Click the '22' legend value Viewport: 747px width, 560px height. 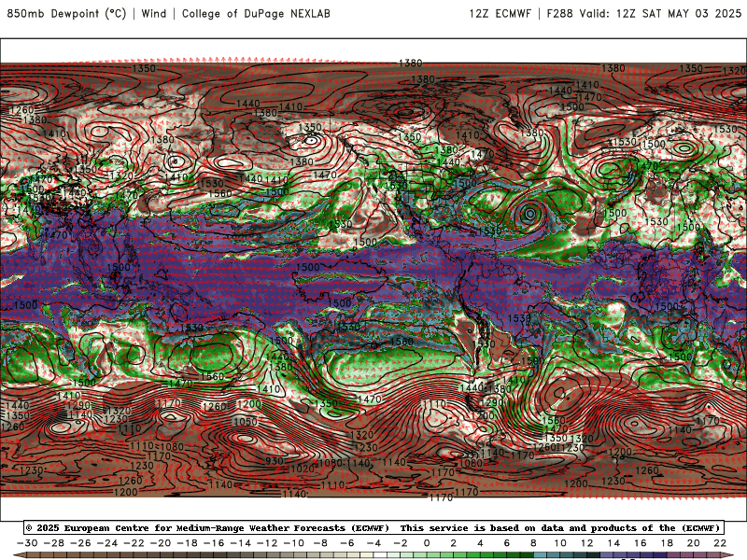[x=720, y=543]
